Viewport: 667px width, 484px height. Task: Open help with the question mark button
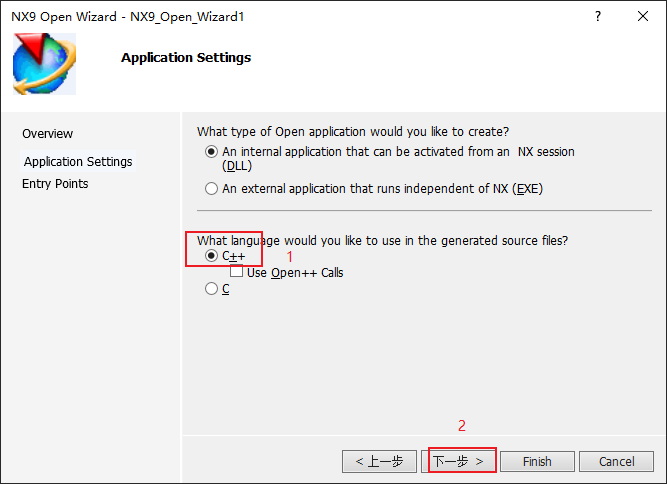point(598,16)
